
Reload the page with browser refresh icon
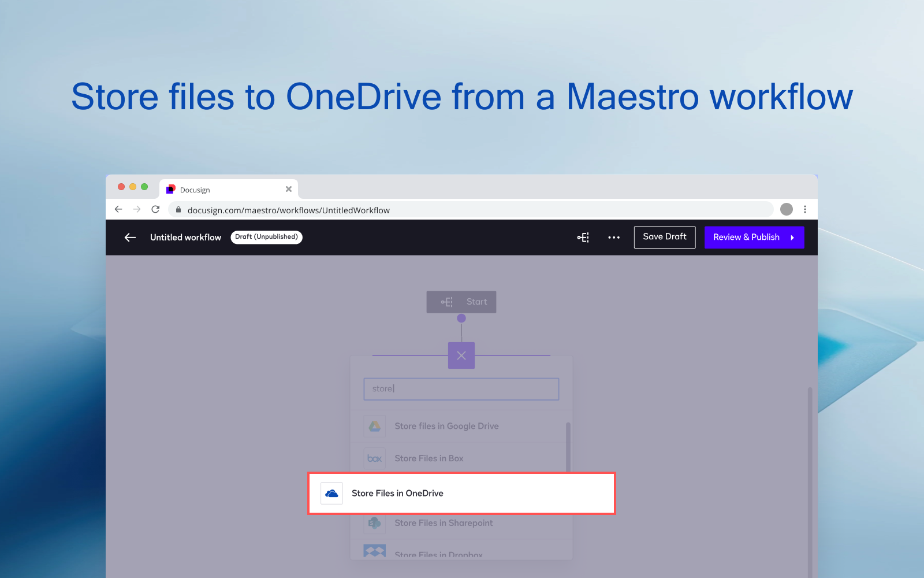pos(155,209)
